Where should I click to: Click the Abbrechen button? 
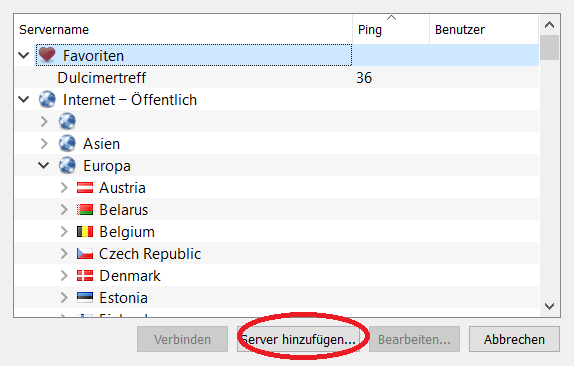click(x=514, y=339)
